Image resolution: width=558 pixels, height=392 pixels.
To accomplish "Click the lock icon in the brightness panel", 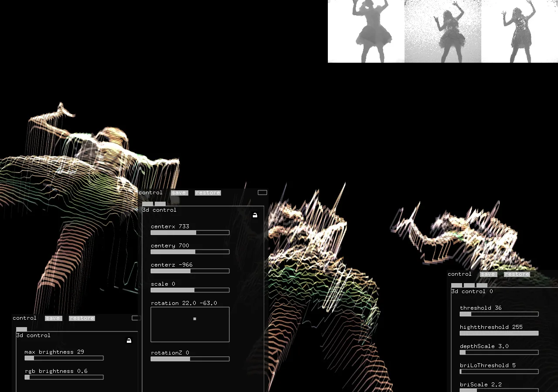I will [129, 341].
